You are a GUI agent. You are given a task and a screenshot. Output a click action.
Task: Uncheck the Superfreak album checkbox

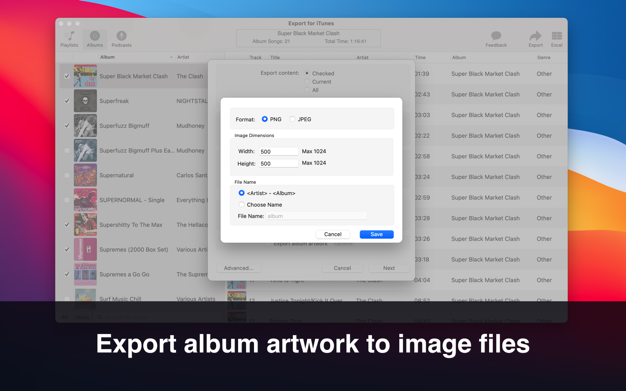(x=67, y=101)
